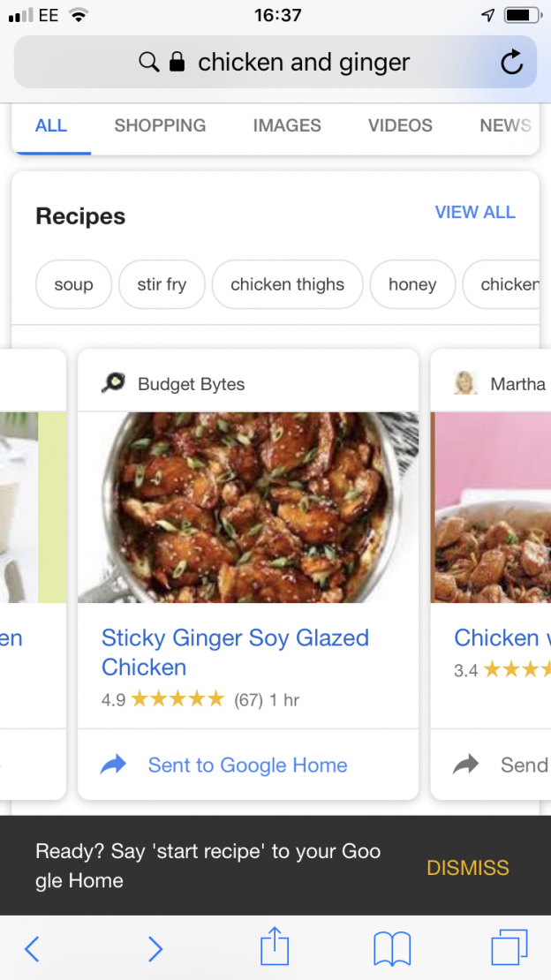Tap the padlock icon in address bar
The image size is (551, 980).
point(177,62)
